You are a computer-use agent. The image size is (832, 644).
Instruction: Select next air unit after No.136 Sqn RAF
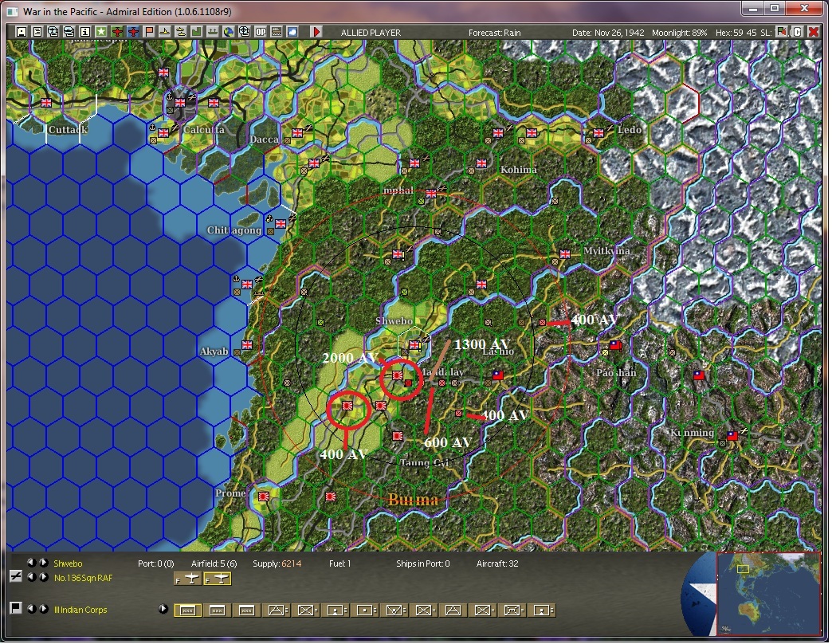click(44, 577)
